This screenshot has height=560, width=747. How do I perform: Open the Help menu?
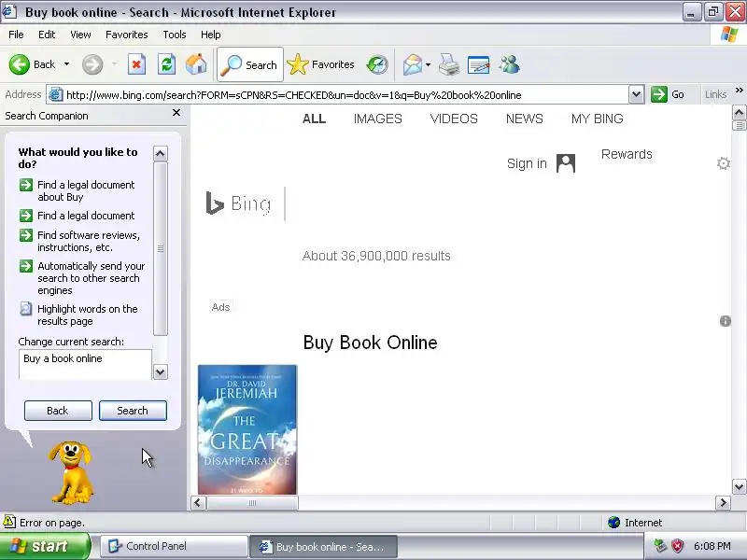[x=211, y=35]
